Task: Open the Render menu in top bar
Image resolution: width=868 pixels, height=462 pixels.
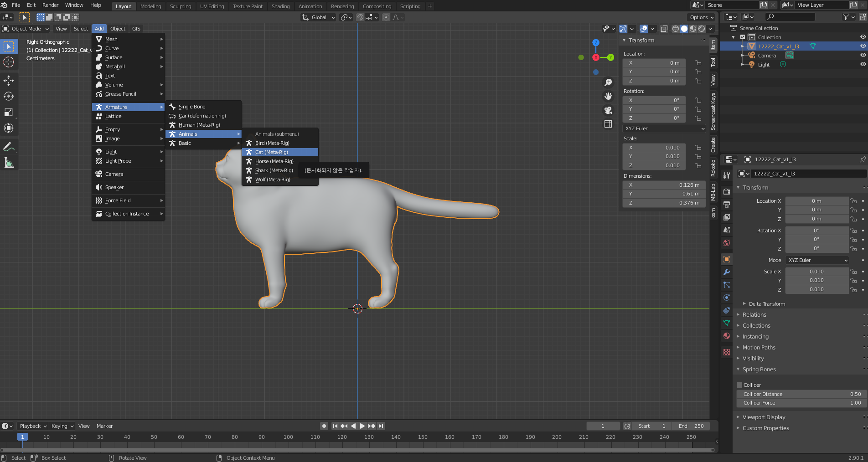Action: (50, 5)
